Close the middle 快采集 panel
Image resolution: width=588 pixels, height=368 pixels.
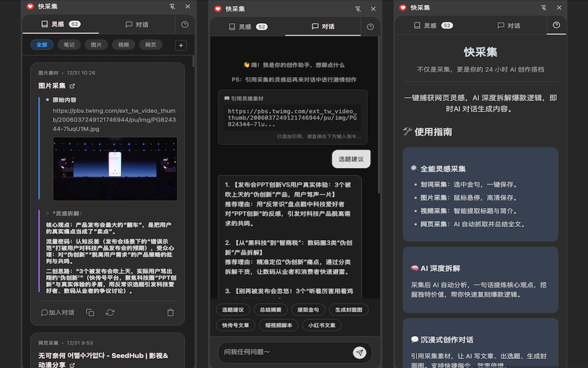373,9
